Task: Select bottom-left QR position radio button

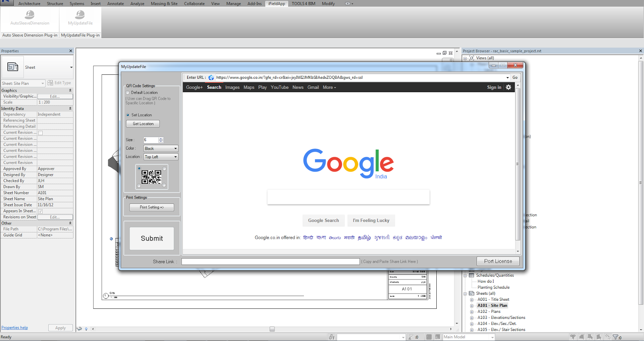Action: pos(139,186)
